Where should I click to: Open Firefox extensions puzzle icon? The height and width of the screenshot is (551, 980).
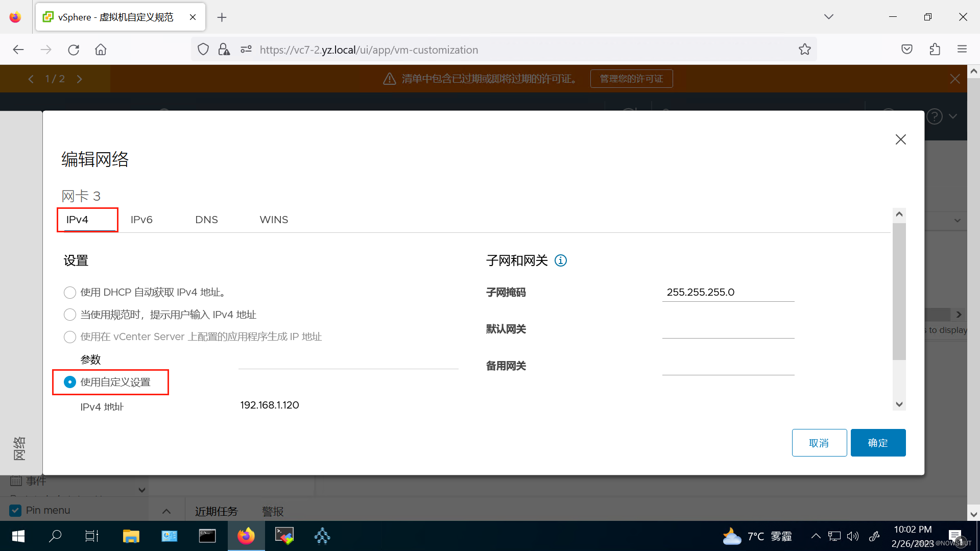(x=935, y=50)
